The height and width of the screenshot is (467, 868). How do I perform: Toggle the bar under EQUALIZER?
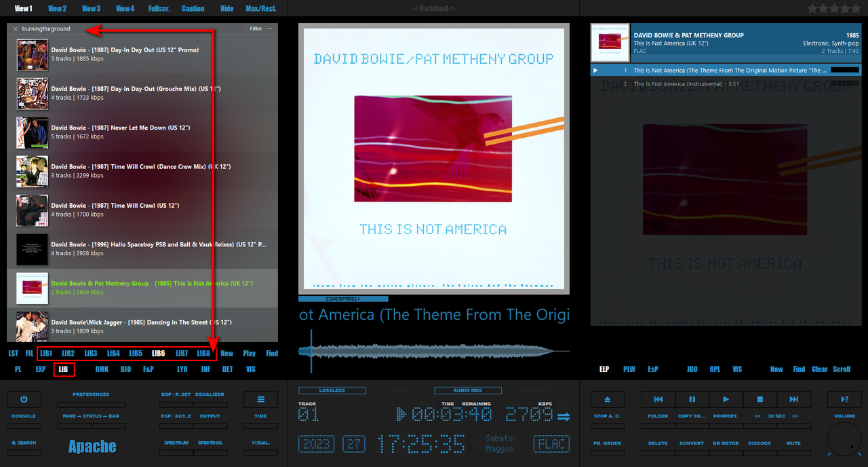pos(210,405)
